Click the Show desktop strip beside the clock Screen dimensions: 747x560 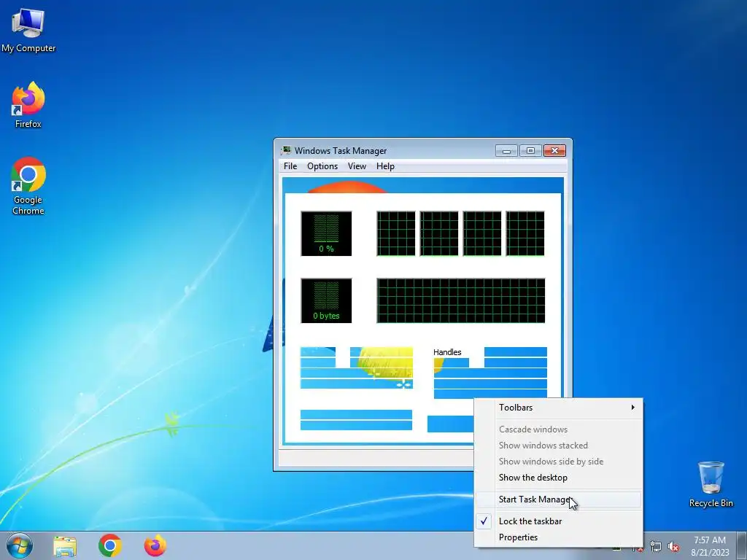pyautogui.click(x=742, y=545)
